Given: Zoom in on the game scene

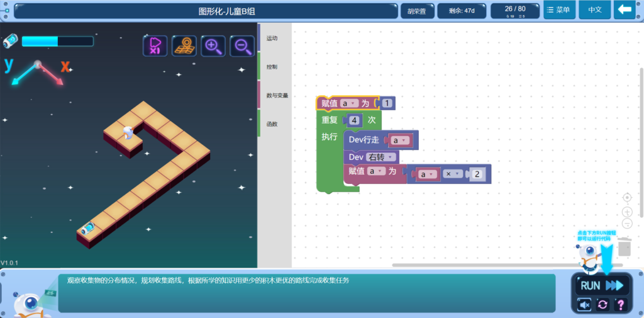Looking at the screenshot, I should [x=213, y=45].
